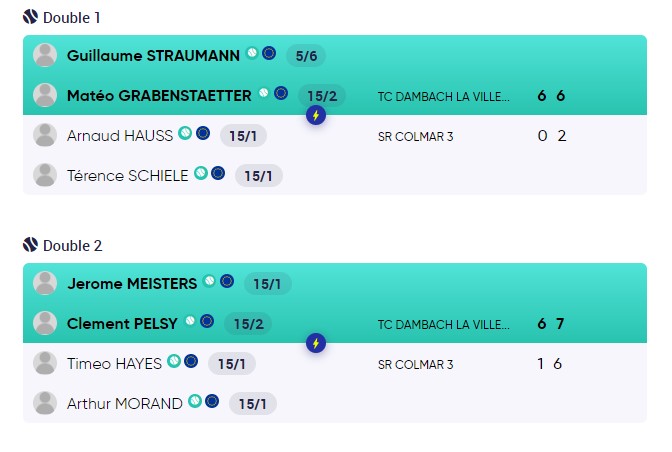672x452 pixels.
Task: Select the 5/6 ranking badge
Action: click(x=306, y=56)
